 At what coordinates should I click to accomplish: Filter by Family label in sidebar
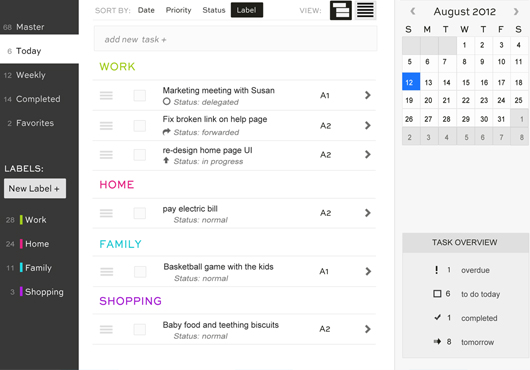(x=38, y=268)
